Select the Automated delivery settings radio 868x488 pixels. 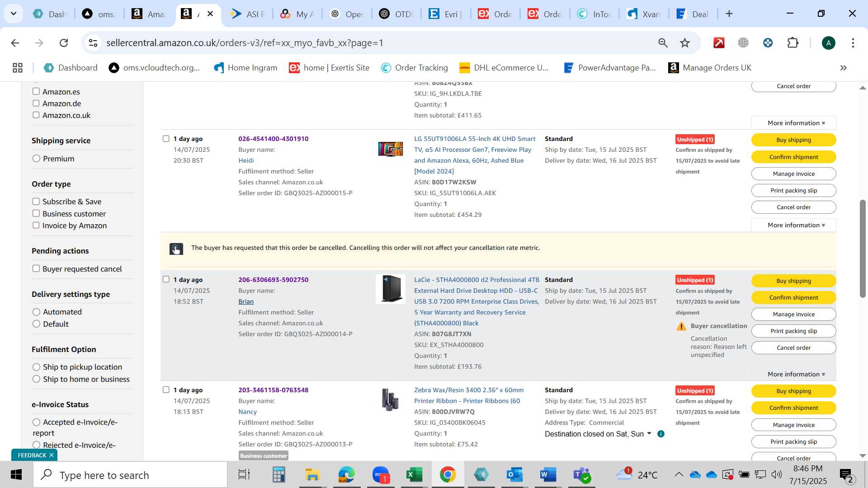[x=37, y=312]
